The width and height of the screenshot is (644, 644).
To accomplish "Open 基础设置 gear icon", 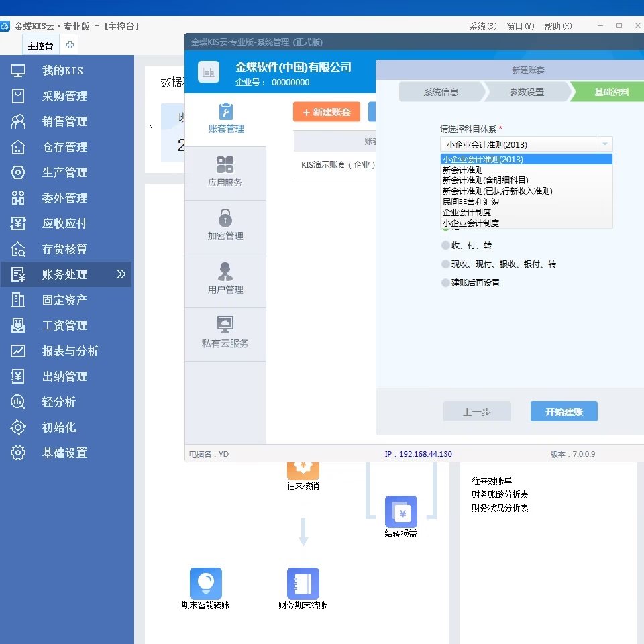I will [17, 453].
